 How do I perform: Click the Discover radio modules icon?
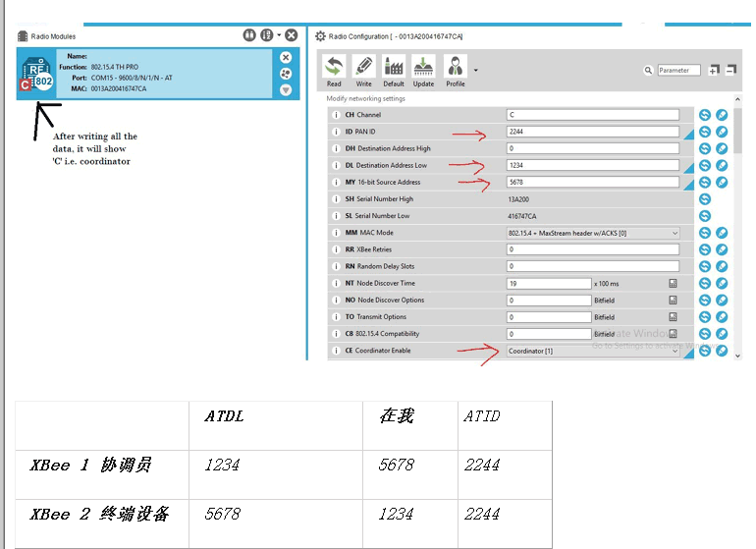(x=267, y=35)
